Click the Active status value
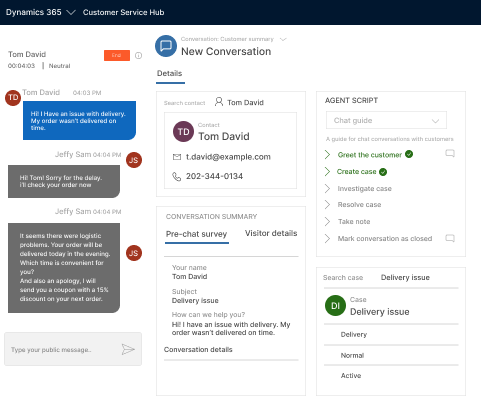 pyautogui.click(x=351, y=376)
